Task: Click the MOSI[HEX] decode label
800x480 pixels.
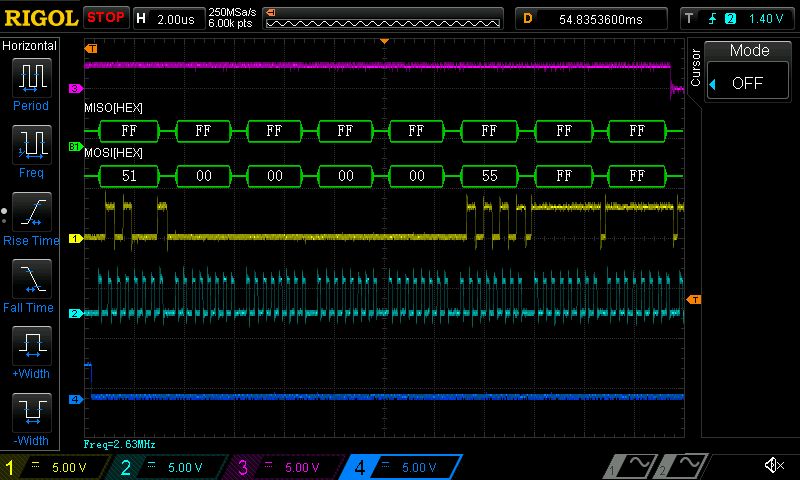Action: 113,153
